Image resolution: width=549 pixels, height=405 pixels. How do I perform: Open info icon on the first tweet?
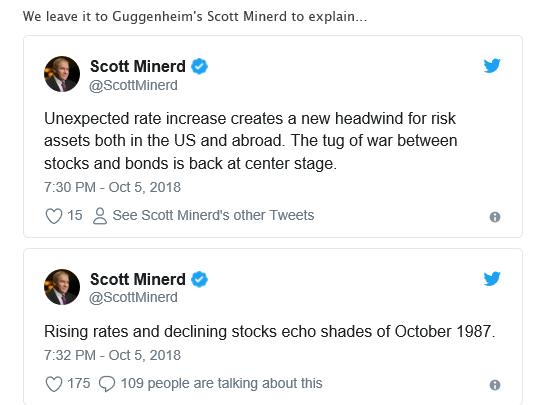495,217
